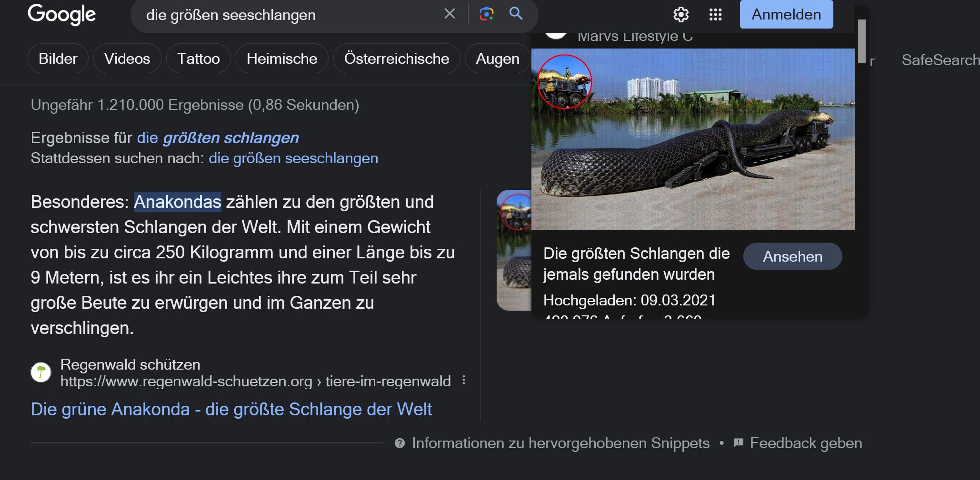
Task: Open 'Informationen zu hervorgehobenen Snippets'
Action: pos(560,443)
